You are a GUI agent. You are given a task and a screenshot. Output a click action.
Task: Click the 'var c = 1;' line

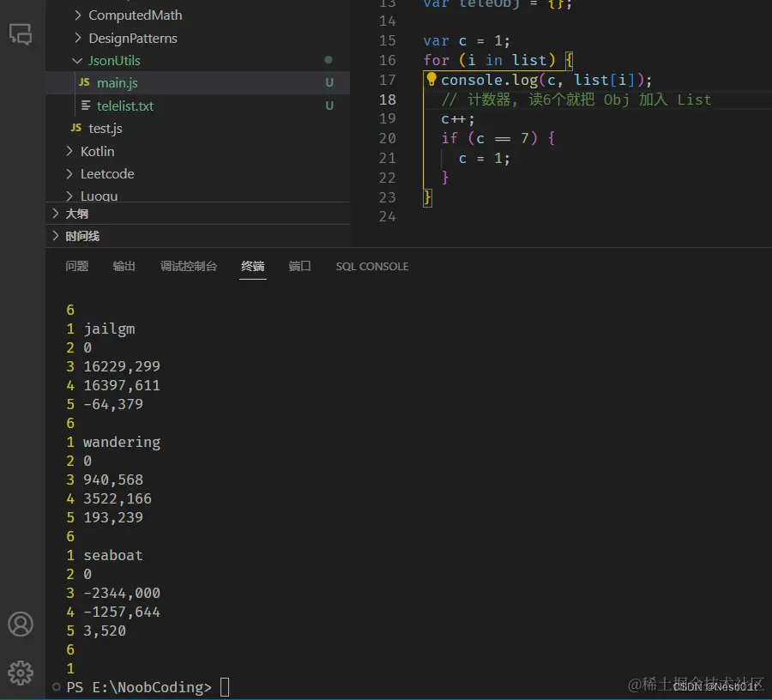pyautogui.click(x=467, y=40)
